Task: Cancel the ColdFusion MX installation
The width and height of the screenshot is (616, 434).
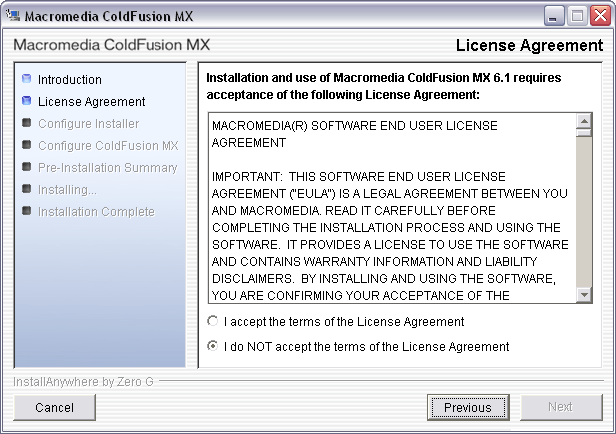Action: click(54, 407)
